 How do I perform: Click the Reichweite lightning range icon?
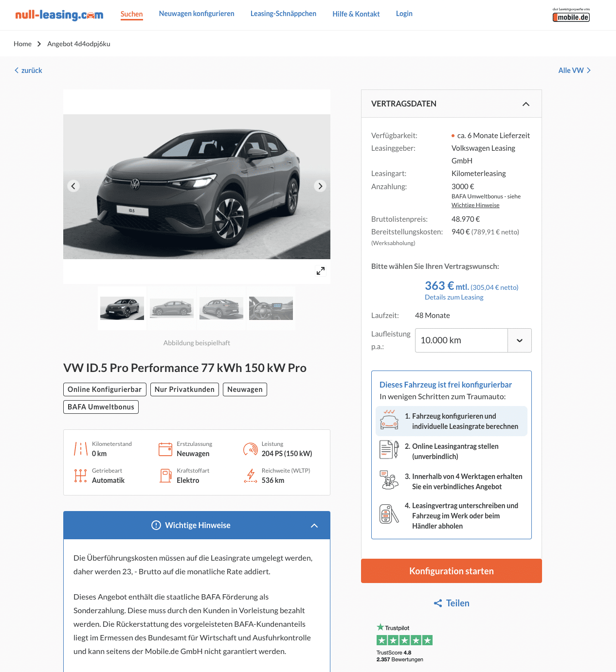click(x=251, y=476)
